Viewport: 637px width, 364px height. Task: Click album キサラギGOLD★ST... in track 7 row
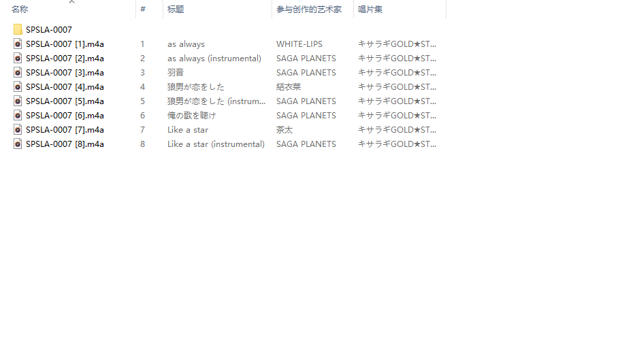[397, 129]
